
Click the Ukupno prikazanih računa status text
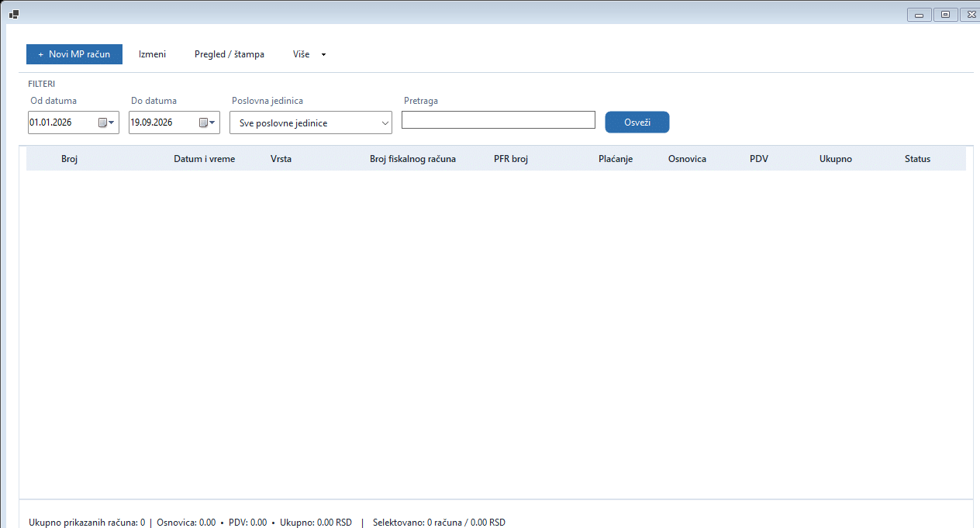(87, 523)
